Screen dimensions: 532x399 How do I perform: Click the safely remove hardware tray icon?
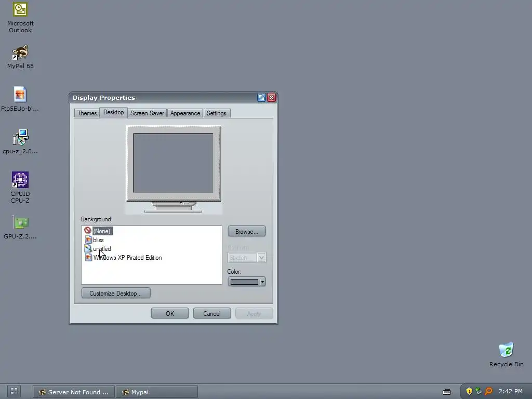coord(478,391)
